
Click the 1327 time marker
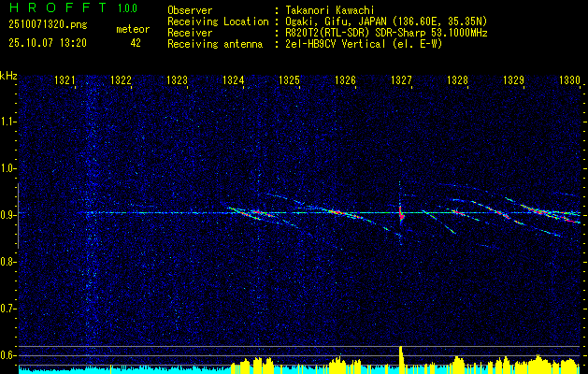(402, 79)
